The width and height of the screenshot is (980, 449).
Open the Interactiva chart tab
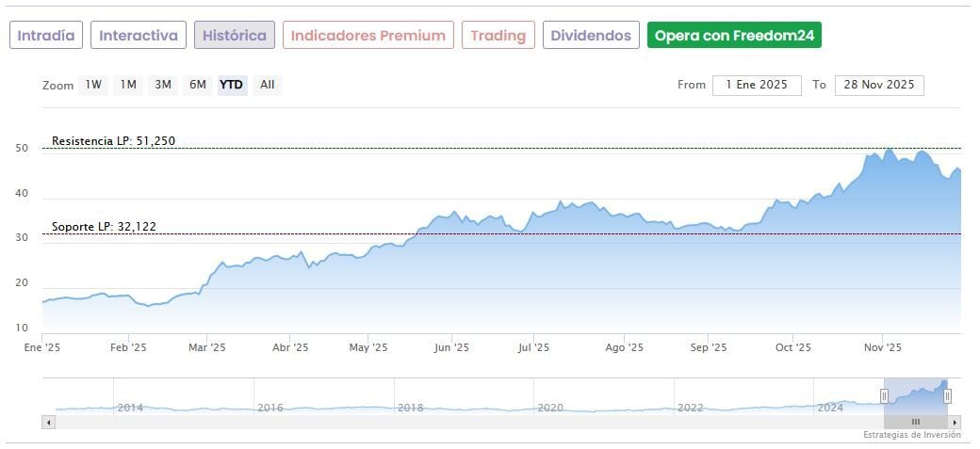pos(139,36)
